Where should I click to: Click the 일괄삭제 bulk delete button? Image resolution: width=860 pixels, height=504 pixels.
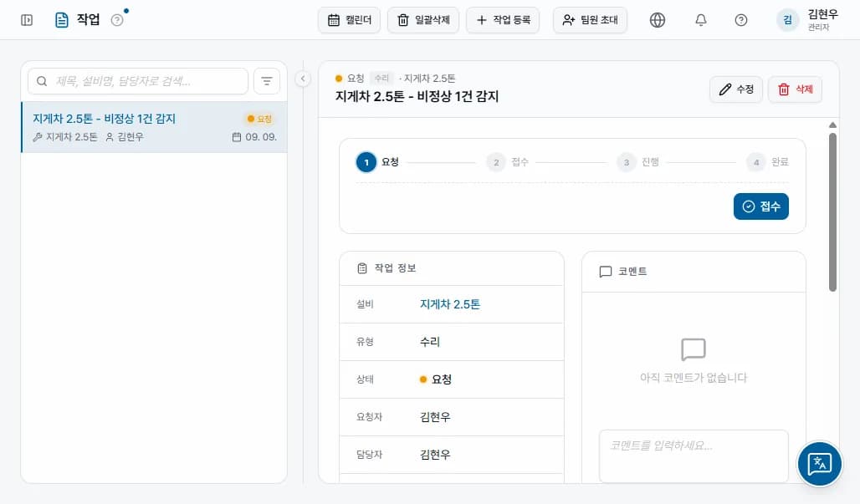coord(422,20)
